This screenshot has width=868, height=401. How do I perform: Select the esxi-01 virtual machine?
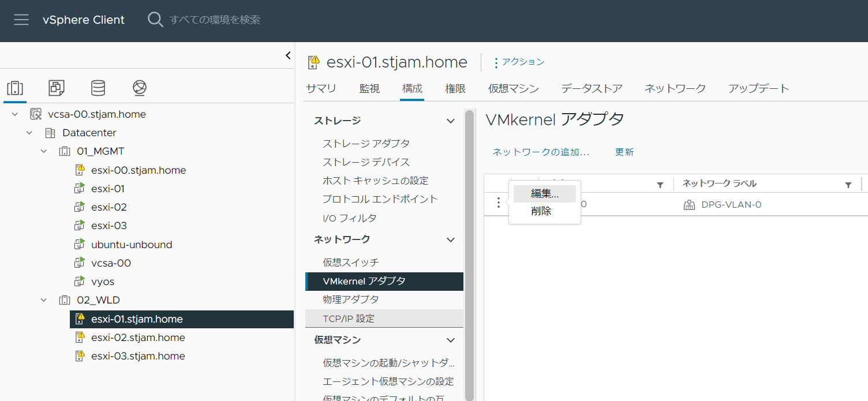107,189
